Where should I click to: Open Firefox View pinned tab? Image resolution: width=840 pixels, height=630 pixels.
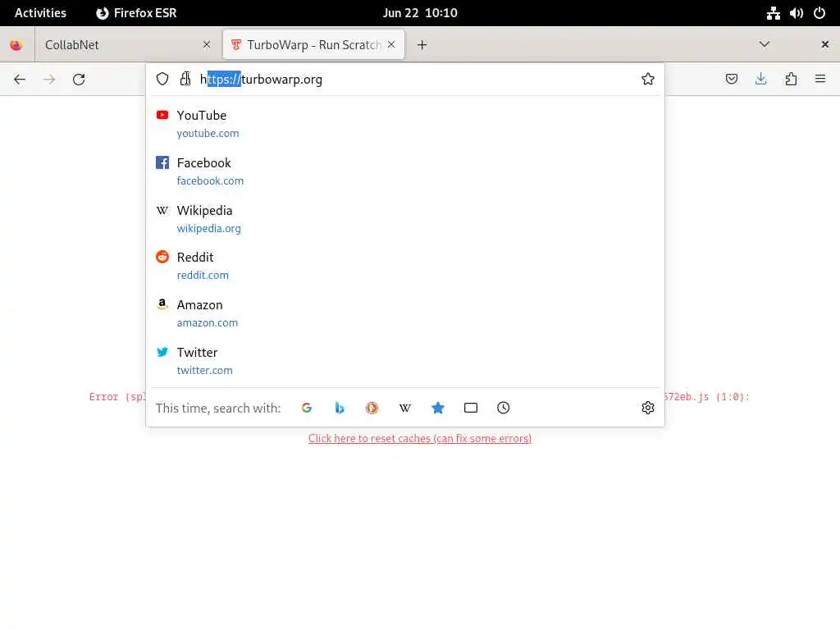click(x=16, y=45)
